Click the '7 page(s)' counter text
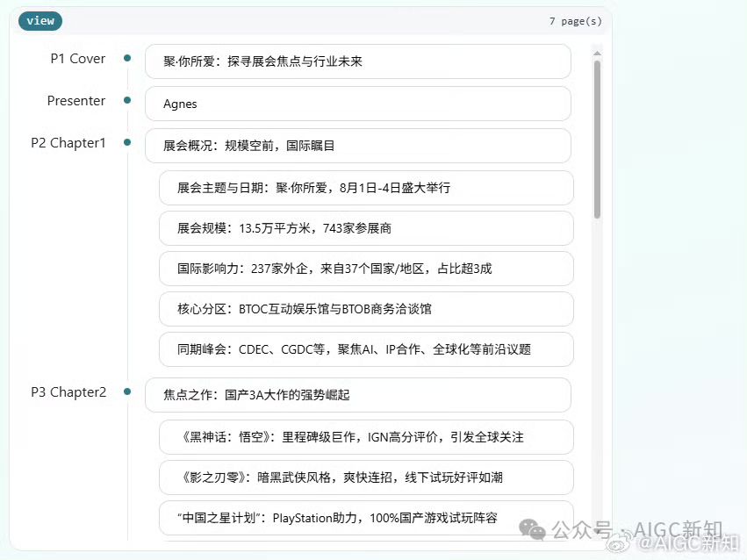The width and height of the screenshot is (747, 560). 576,21
